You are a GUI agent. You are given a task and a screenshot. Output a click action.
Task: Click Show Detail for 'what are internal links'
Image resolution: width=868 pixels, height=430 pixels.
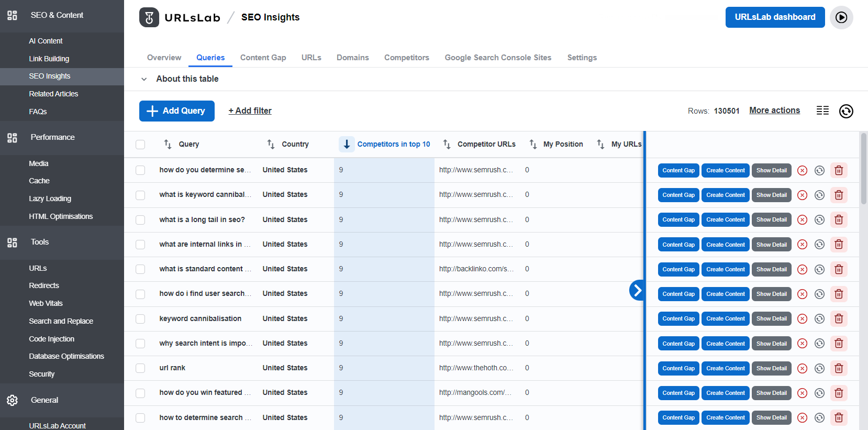772,245
